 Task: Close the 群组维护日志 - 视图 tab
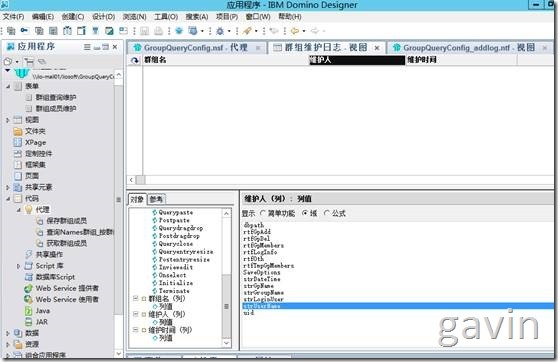377,48
